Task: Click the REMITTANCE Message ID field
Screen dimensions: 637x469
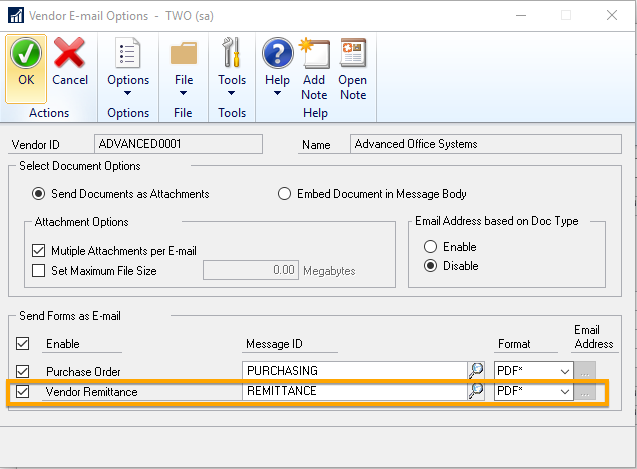Action: tap(355, 391)
